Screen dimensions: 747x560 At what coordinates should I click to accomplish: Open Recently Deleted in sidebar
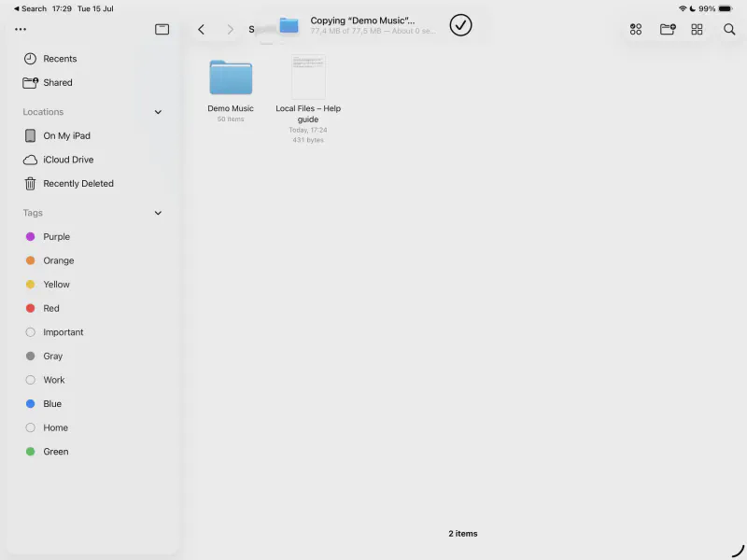point(78,184)
